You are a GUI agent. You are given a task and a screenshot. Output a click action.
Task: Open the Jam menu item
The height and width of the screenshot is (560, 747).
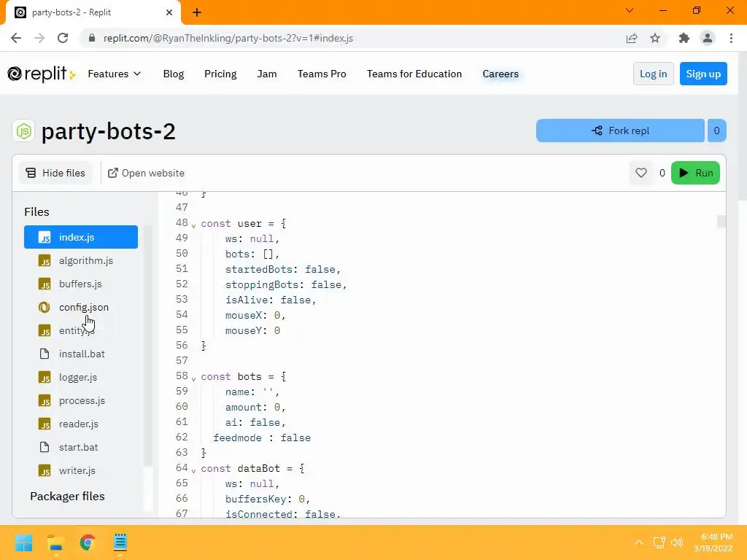click(x=267, y=74)
